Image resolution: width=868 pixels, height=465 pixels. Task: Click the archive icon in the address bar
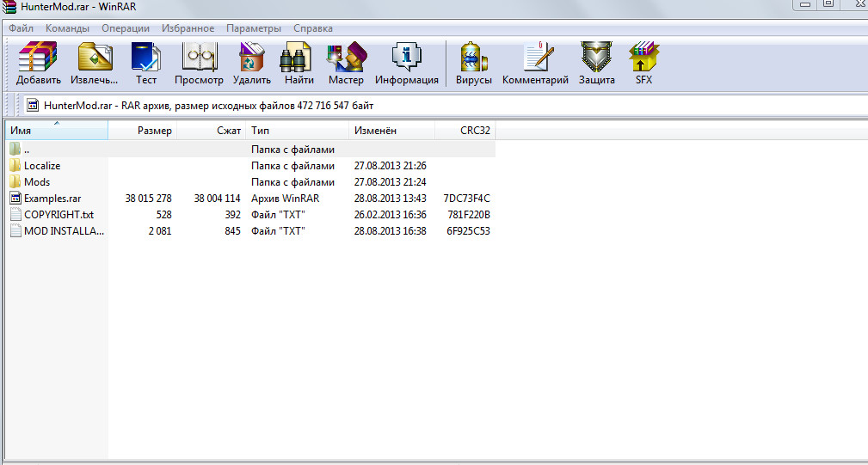point(33,105)
